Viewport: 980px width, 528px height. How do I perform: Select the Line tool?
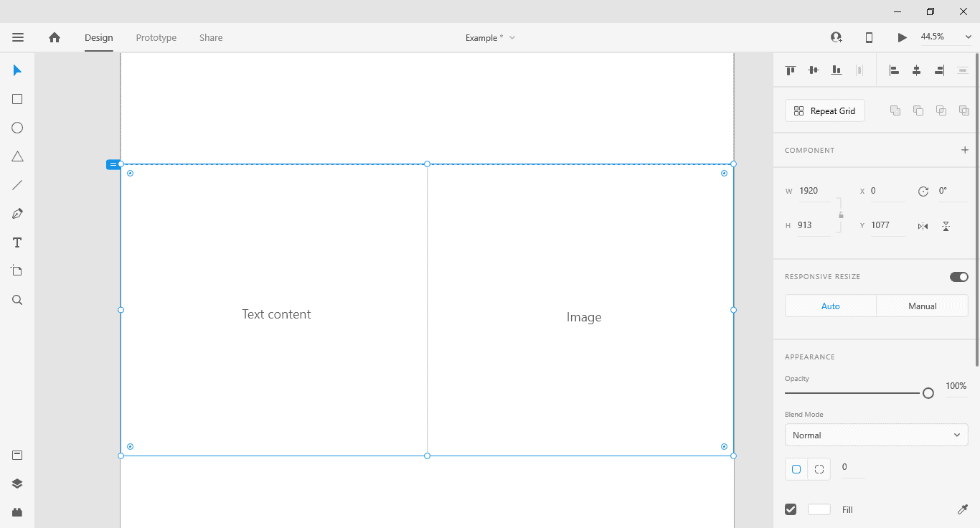pyautogui.click(x=17, y=185)
